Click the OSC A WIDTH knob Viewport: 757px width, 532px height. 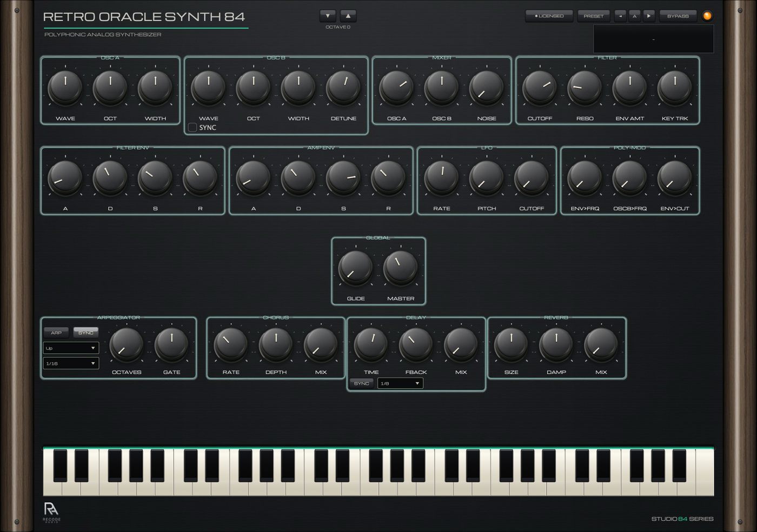[155, 88]
